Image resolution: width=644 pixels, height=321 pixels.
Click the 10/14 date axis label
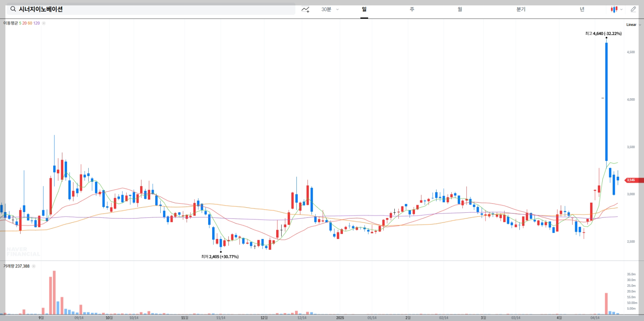134,318
